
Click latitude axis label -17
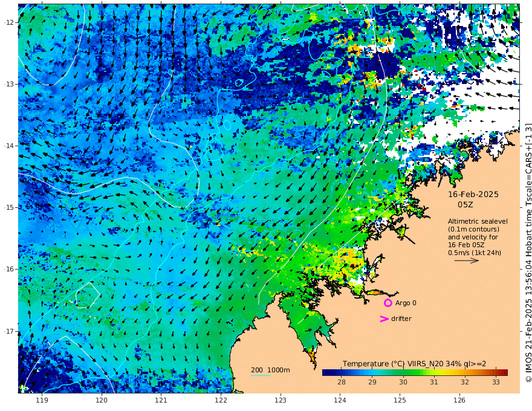[9, 331]
